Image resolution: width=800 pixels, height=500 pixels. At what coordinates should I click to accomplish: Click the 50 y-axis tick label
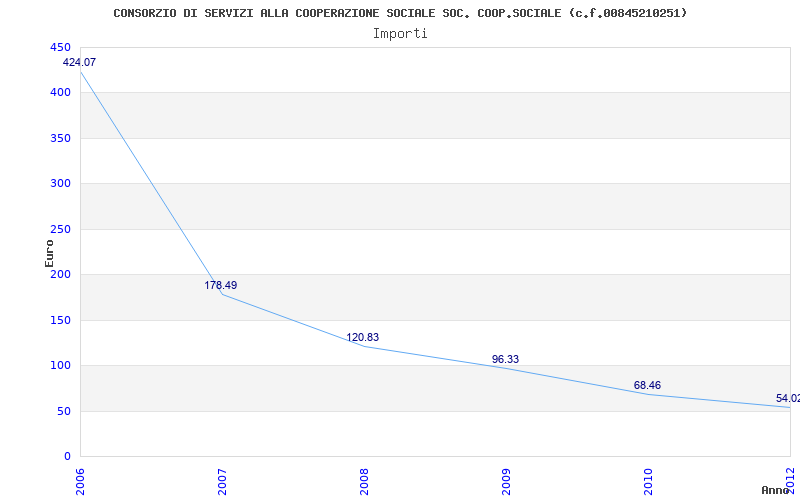pyautogui.click(x=64, y=411)
